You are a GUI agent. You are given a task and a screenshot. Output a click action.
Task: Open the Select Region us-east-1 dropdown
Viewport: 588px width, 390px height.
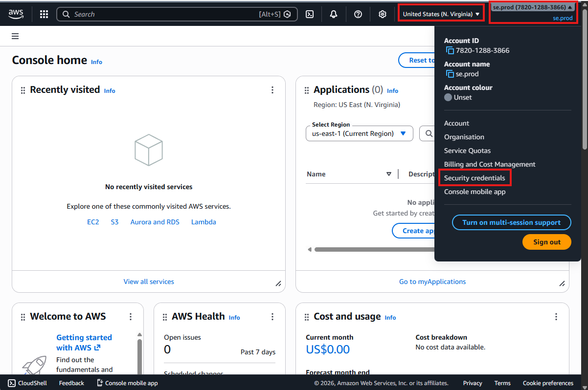[360, 133]
